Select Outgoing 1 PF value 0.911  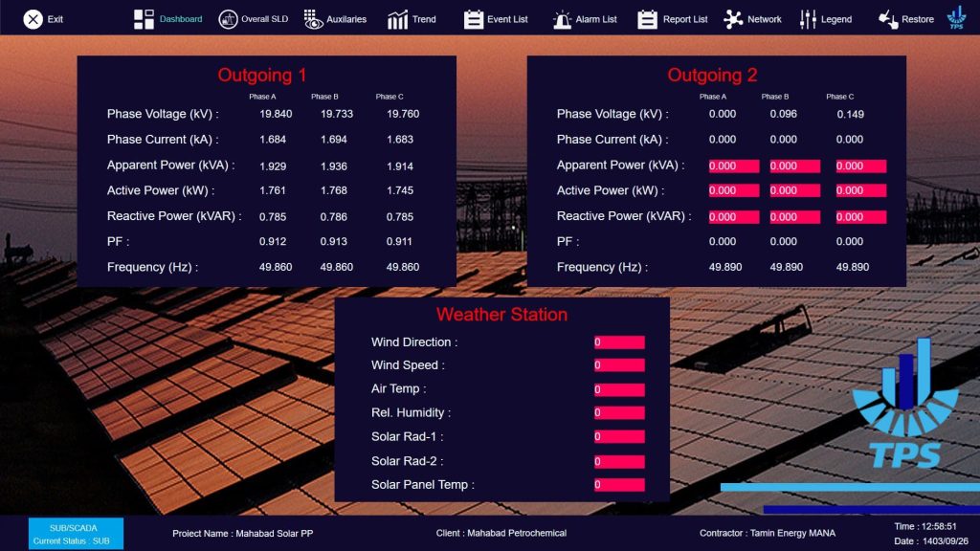pyautogui.click(x=399, y=241)
